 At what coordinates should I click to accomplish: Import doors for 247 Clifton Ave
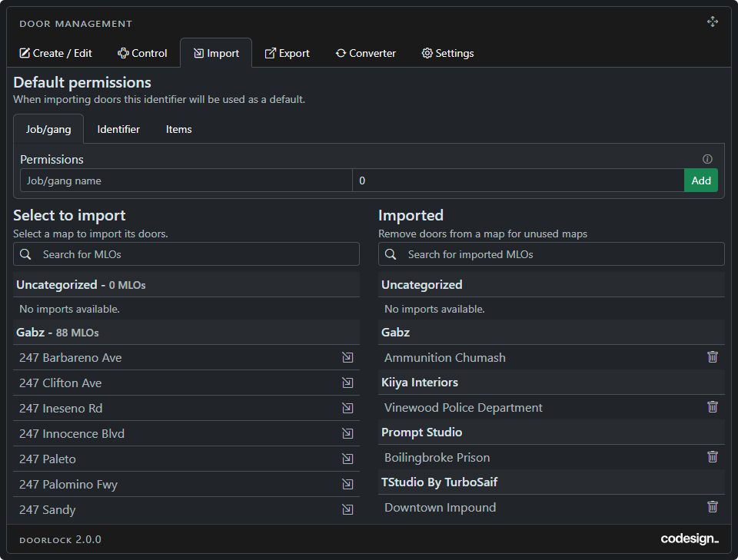coord(347,383)
